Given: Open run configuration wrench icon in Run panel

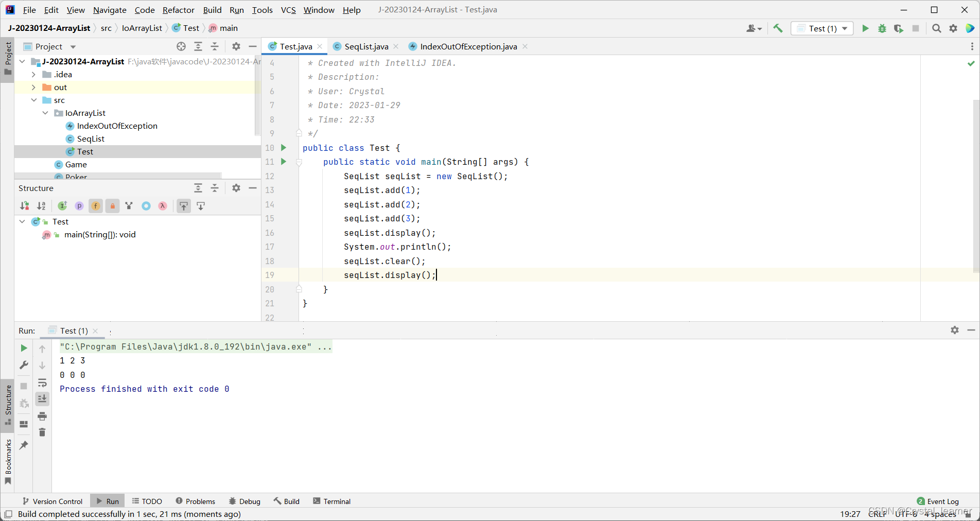Looking at the screenshot, I should click(x=24, y=365).
